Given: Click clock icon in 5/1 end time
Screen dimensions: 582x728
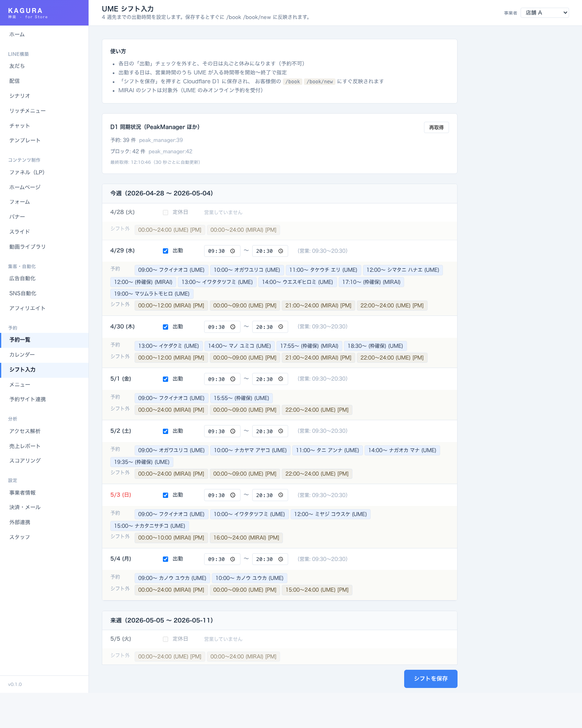Looking at the screenshot, I should coord(280,379).
